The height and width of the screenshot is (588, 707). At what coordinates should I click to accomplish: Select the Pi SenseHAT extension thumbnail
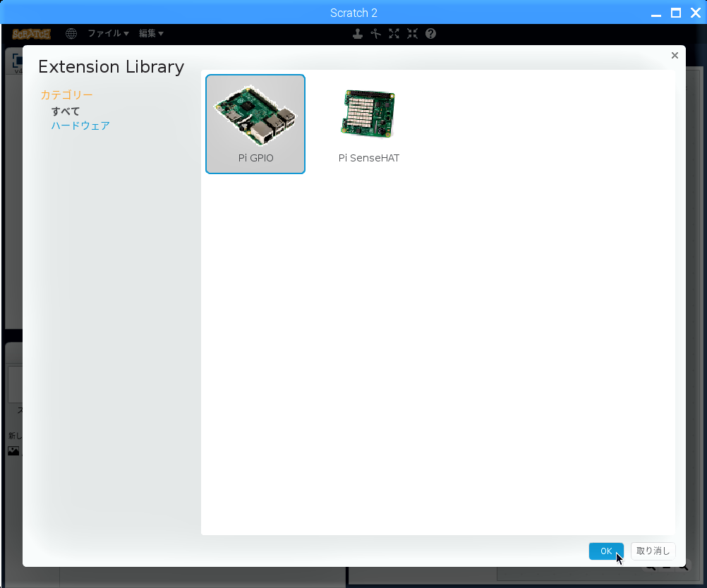pos(368,124)
